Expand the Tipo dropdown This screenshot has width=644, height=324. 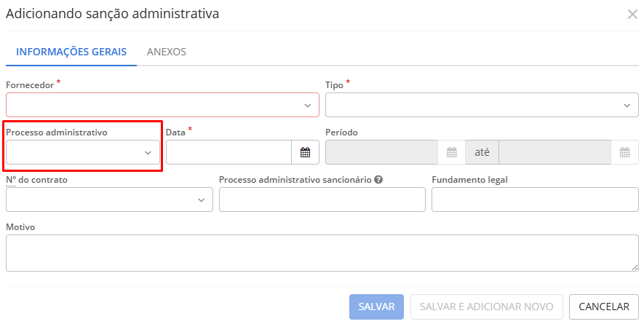(x=482, y=105)
